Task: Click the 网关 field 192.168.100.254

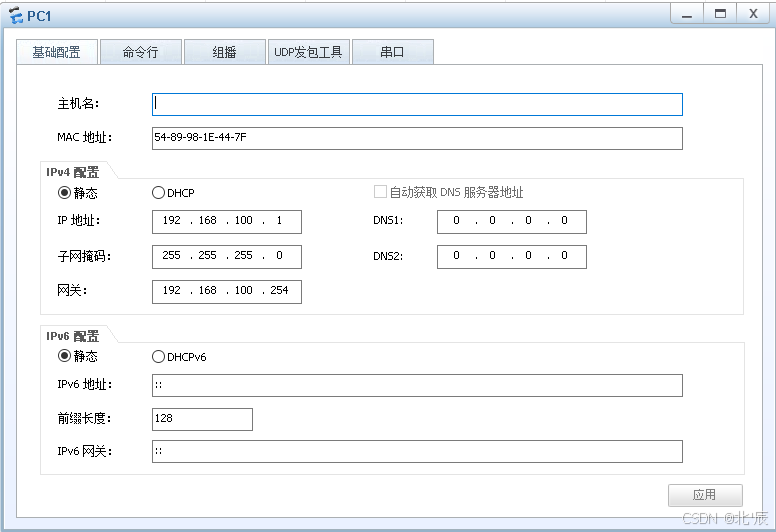Action: click(227, 291)
